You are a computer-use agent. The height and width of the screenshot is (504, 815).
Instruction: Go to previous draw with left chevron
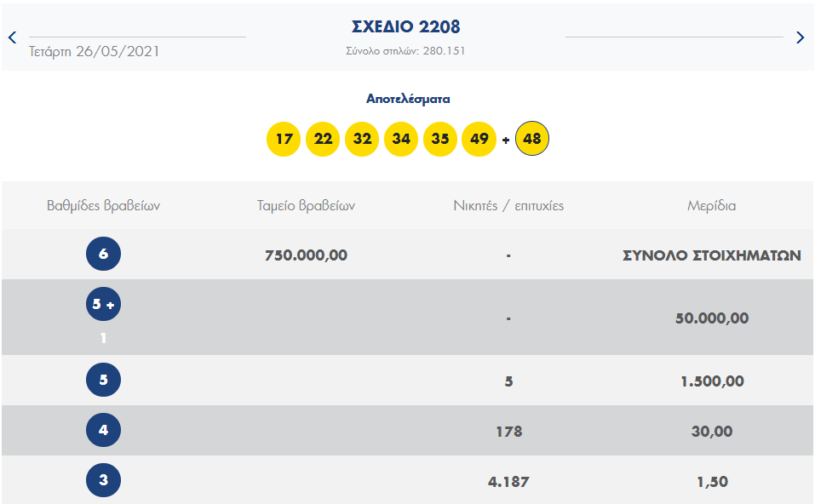coord(12,37)
